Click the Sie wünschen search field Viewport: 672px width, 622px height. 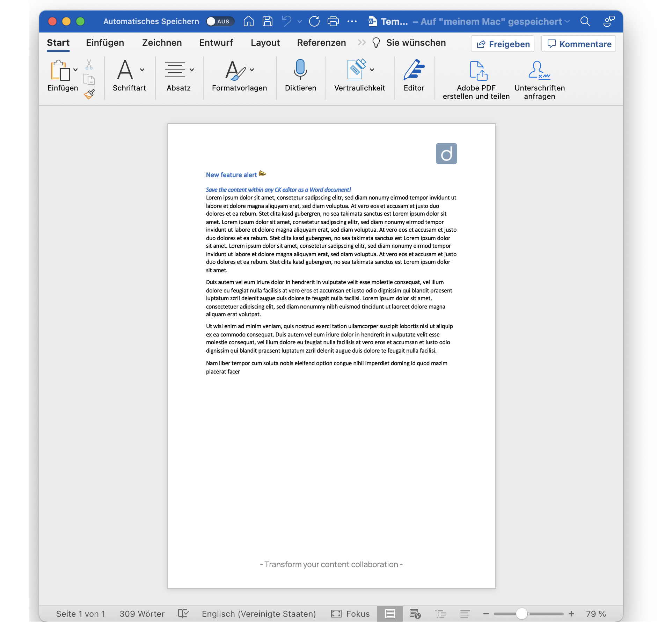(410, 43)
